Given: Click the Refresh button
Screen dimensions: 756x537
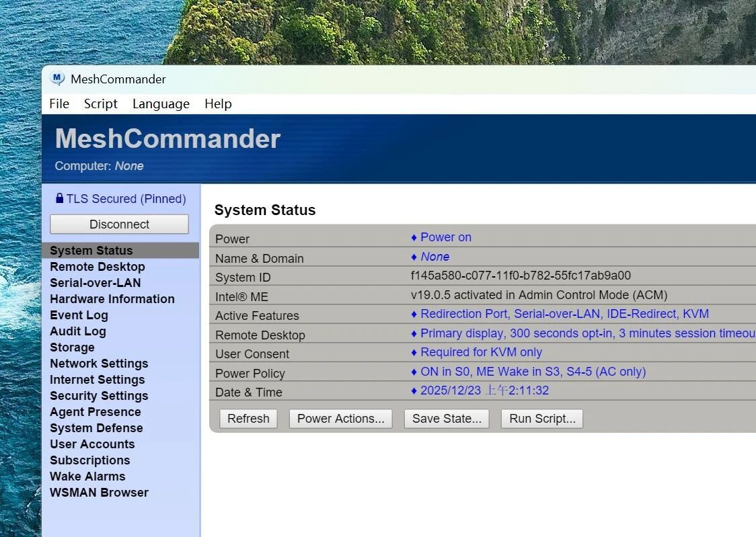Looking at the screenshot, I should click(248, 419).
